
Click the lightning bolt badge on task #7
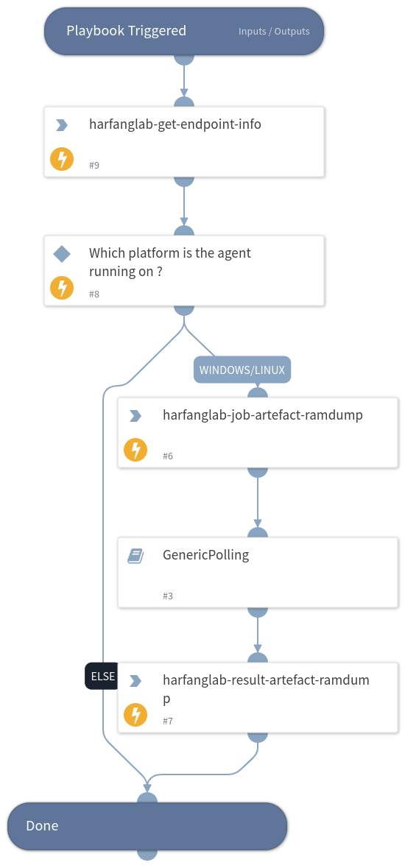(135, 715)
